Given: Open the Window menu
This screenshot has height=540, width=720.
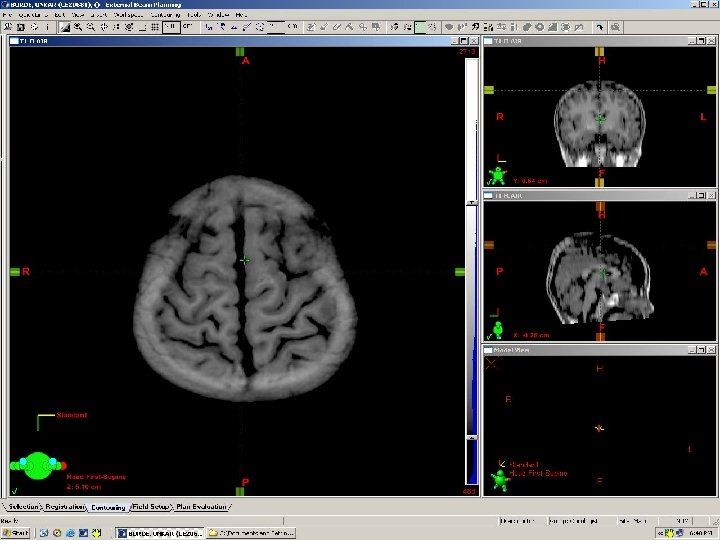Looking at the screenshot, I should click(x=218, y=15).
